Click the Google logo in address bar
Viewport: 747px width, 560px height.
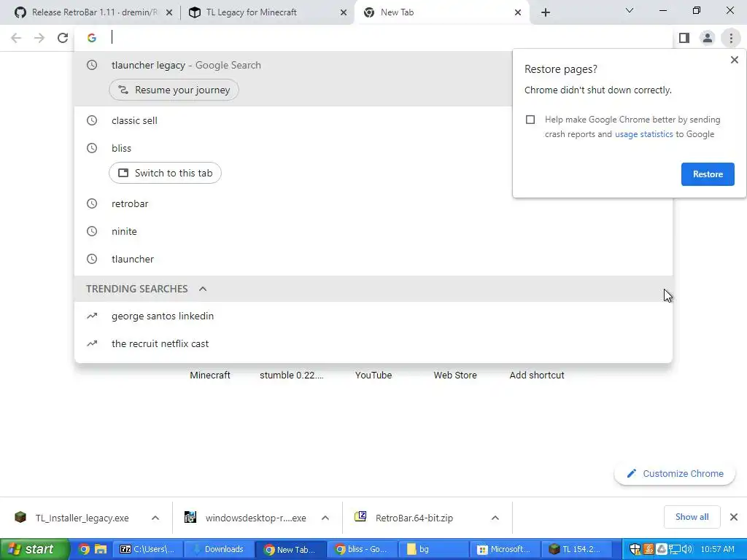(x=92, y=38)
